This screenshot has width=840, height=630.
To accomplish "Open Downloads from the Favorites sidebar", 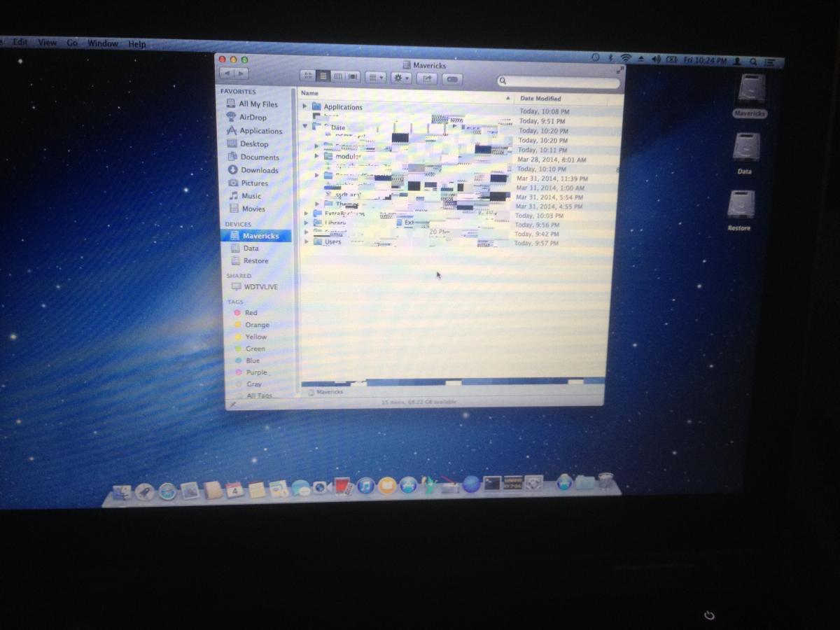I will [x=259, y=170].
